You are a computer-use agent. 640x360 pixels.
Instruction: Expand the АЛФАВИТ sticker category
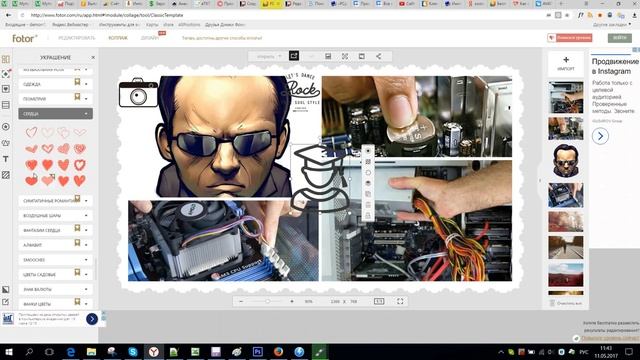point(56,244)
